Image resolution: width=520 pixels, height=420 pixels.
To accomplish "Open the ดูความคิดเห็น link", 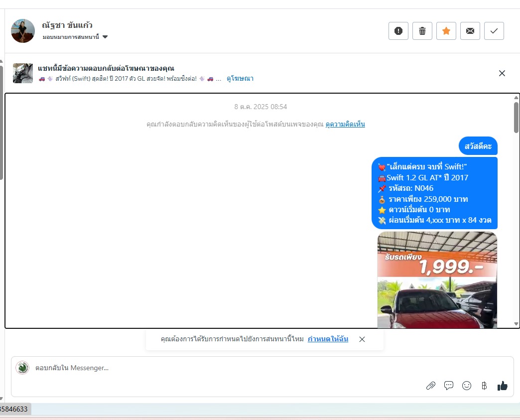I will coord(345,125).
